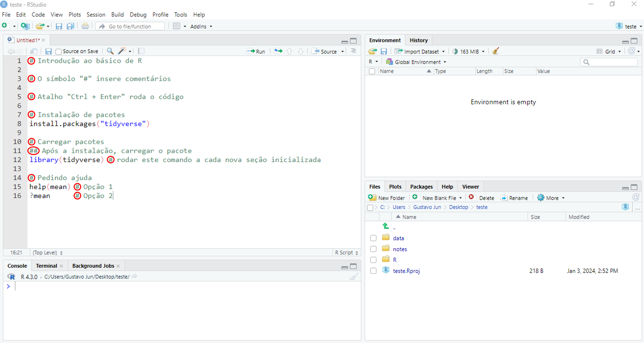Save the Untitled1 script via editor toolbar
Viewport: 644px width, 343px height.
point(48,51)
